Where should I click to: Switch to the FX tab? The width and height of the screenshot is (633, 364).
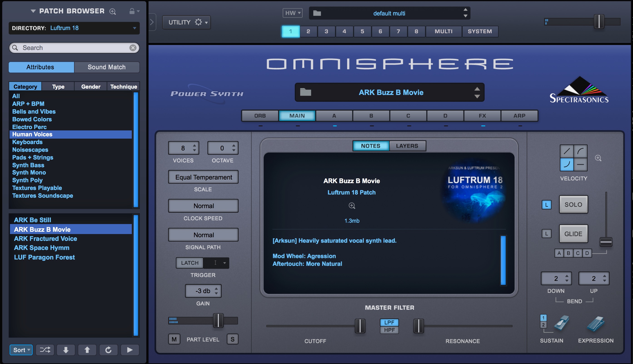pyautogui.click(x=482, y=116)
